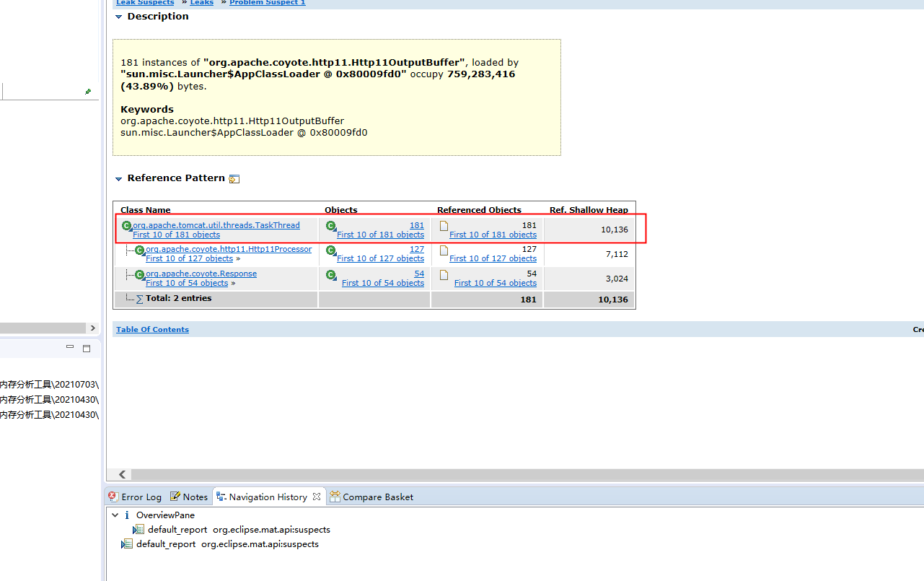Click First 10 of 127 objects link

(382, 258)
